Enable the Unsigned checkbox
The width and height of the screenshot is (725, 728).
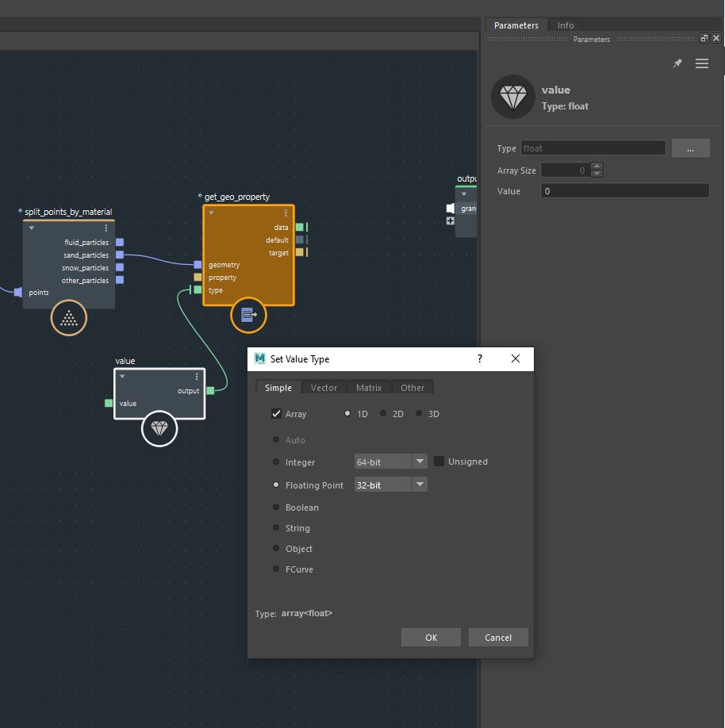point(439,462)
